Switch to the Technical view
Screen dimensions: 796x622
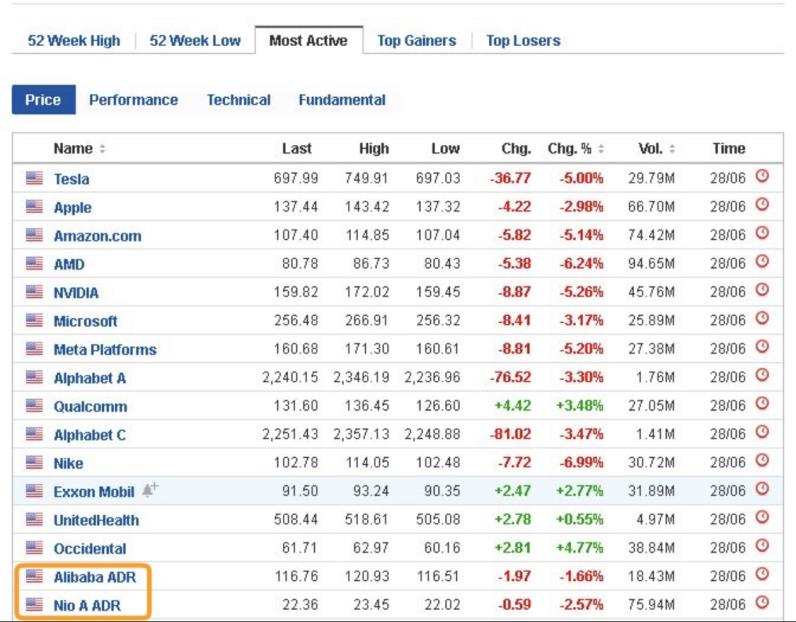pyautogui.click(x=239, y=100)
